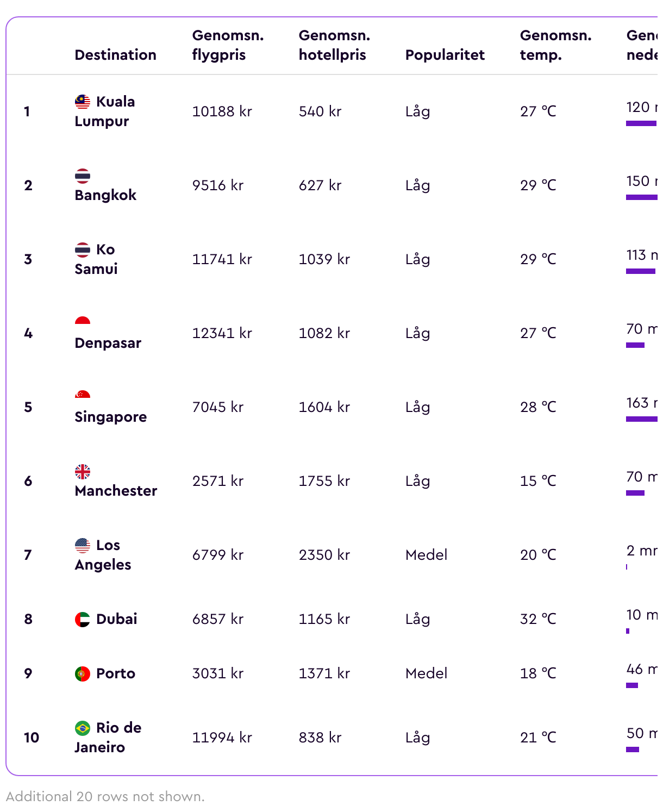Click the Popularitet column header
Image resolution: width=663 pixels, height=812 pixels.
[x=445, y=55]
